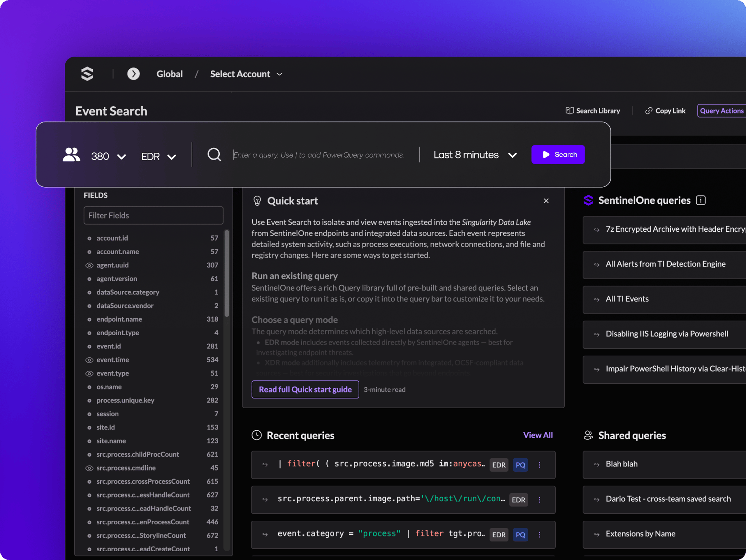Click the EDR tag on parent image path query
746x560 pixels.
[518, 500]
